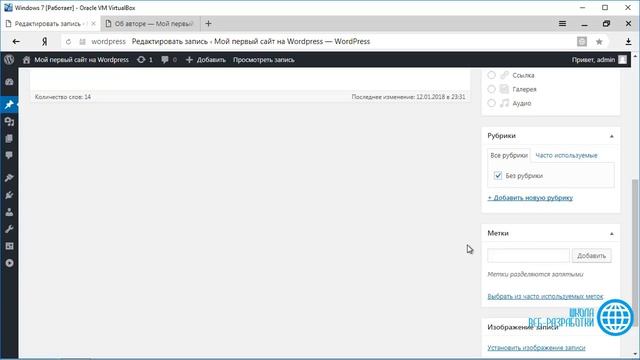Open the Plugins sidebar icon

[x=9, y=195]
